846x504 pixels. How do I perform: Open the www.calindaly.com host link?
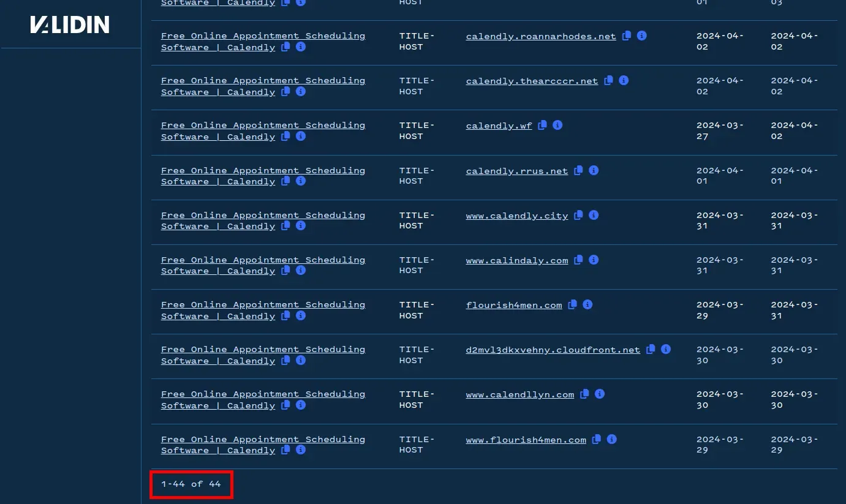517,260
